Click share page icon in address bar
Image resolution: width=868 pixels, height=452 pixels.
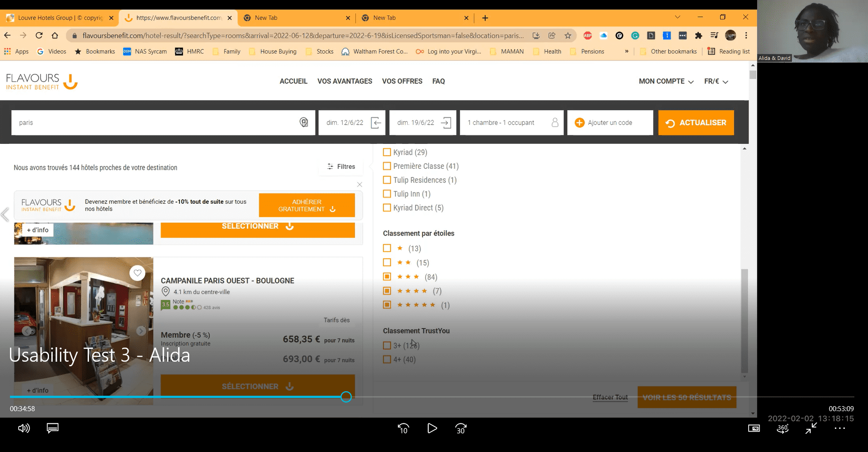pos(552,35)
